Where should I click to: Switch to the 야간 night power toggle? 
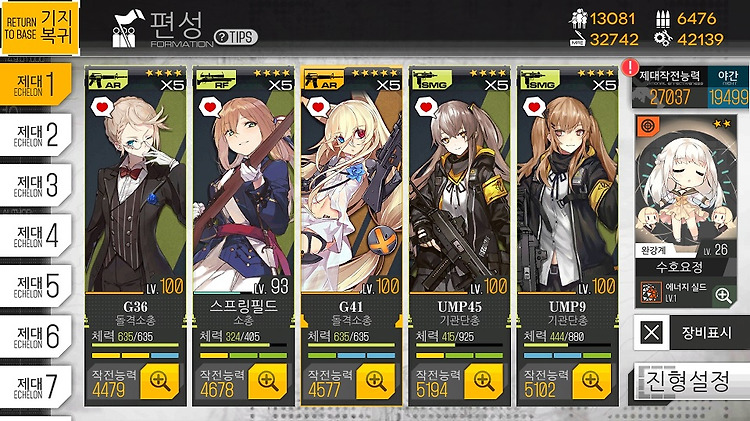click(x=728, y=88)
